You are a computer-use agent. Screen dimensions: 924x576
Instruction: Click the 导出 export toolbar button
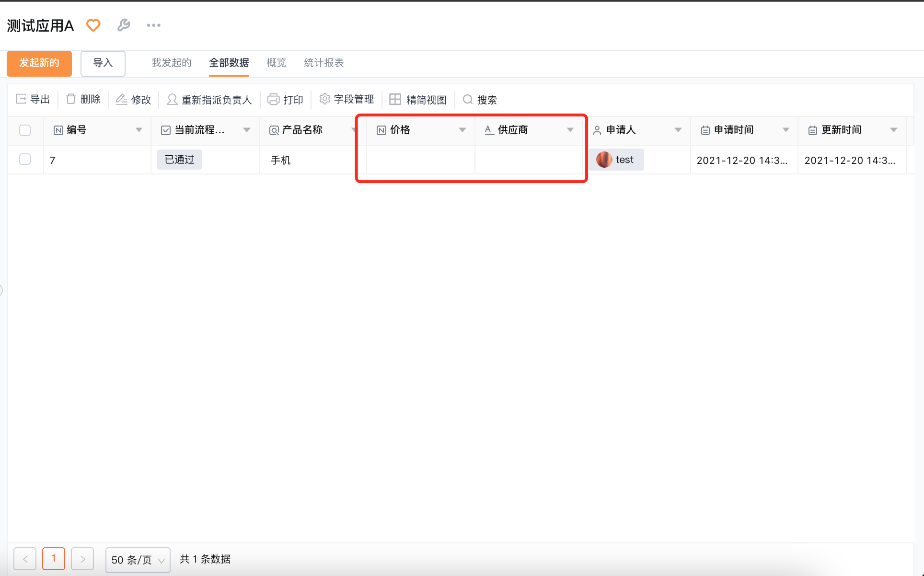point(33,99)
